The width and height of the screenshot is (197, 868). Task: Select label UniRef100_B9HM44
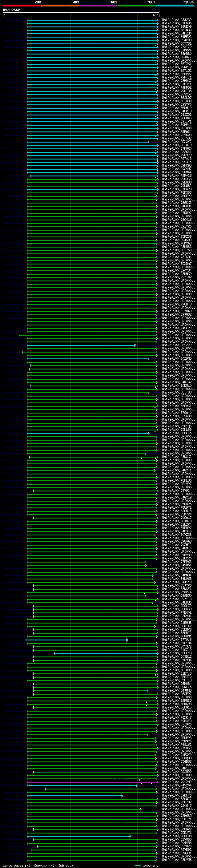point(177,172)
